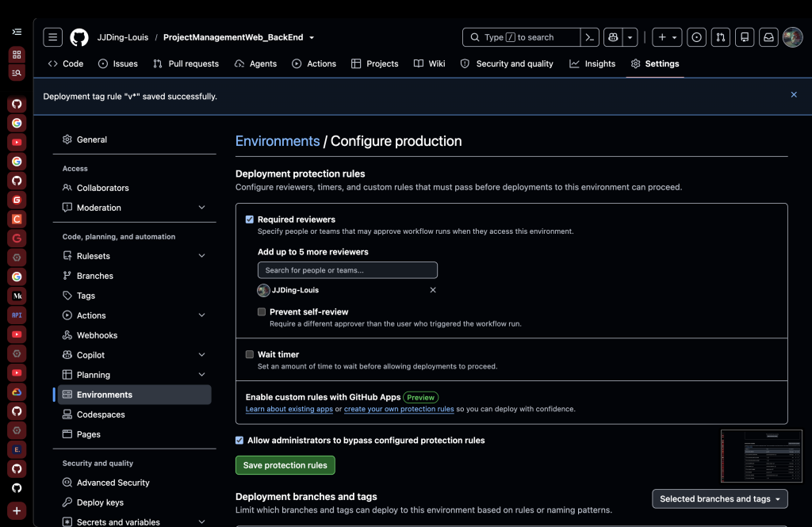The width and height of the screenshot is (812, 527).
Task: Open the Security and quality tab
Action: point(507,63)
